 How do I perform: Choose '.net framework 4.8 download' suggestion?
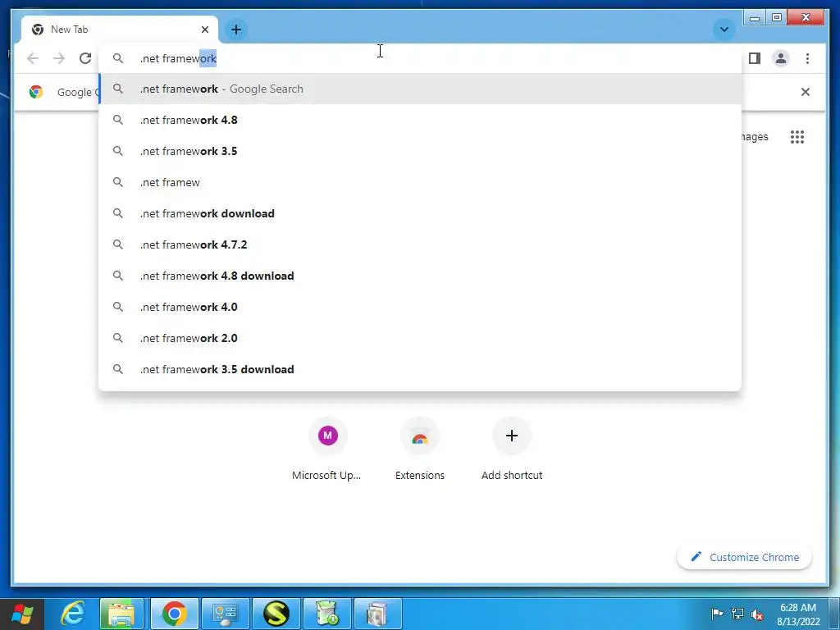click(420, 276)
